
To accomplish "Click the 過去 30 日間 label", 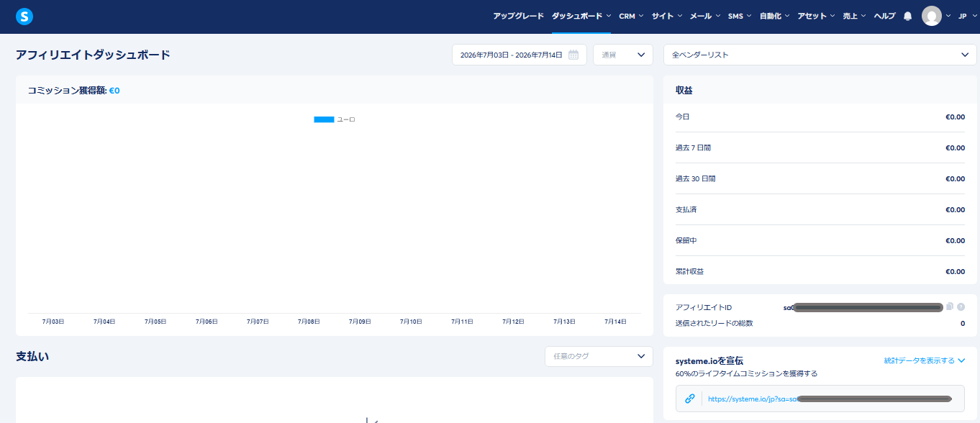I will coord(695,178).
